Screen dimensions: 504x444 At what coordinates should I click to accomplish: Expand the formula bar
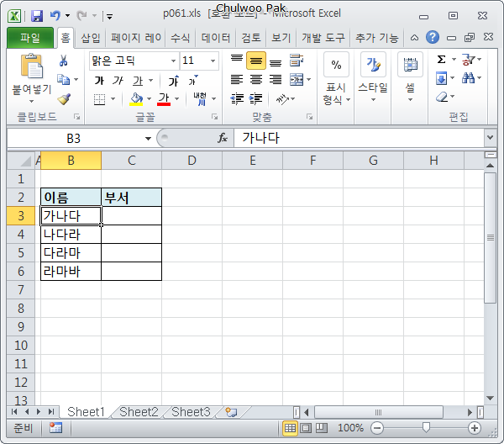490,138
